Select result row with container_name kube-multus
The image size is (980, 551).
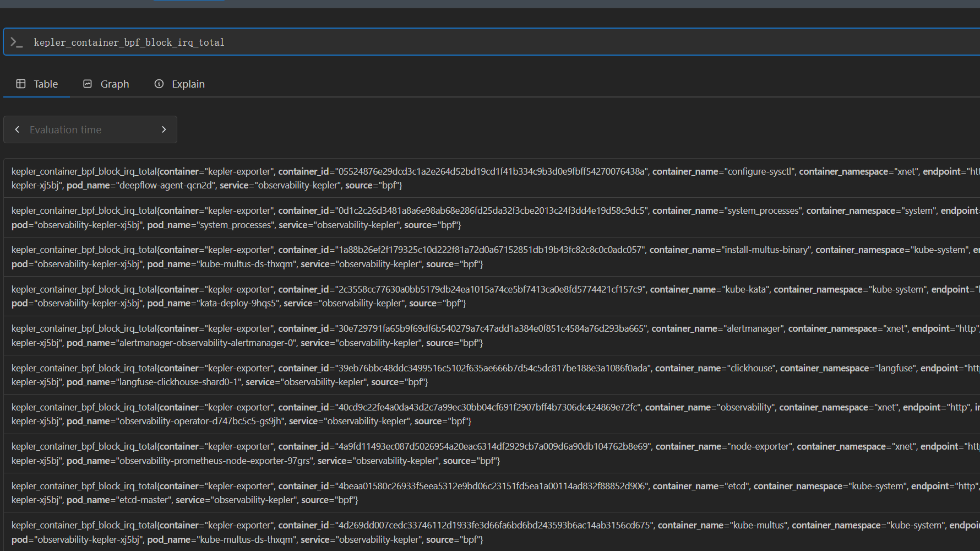[x=492, y=532]
